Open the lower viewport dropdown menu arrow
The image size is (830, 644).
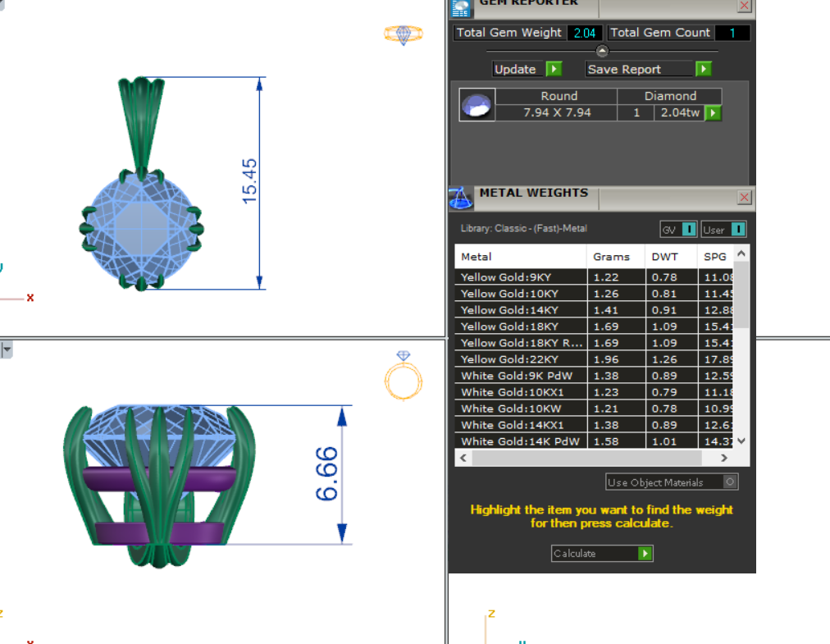[7, 349]
